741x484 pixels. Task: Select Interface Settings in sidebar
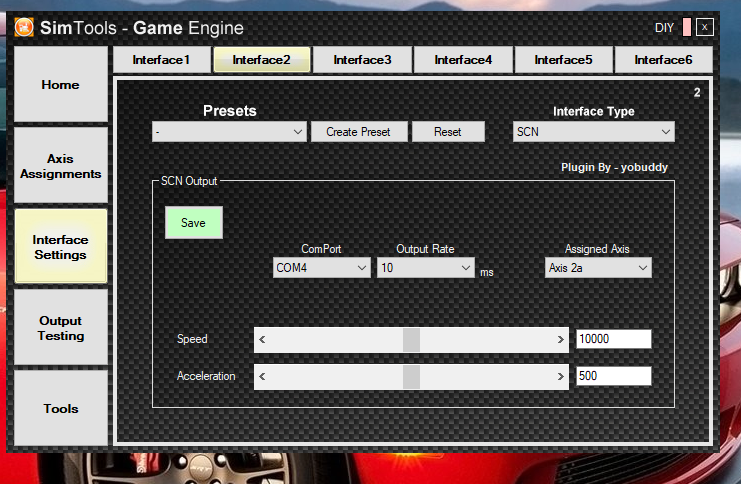(60, 247)
